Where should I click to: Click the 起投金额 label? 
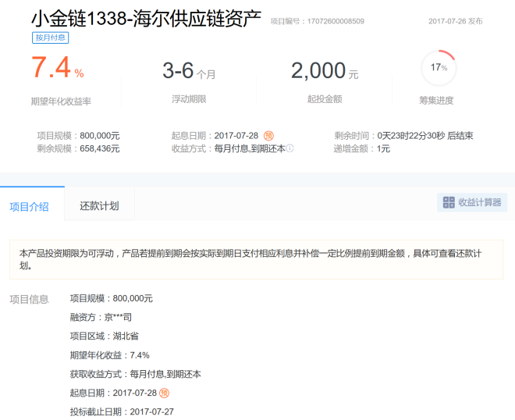325,99
